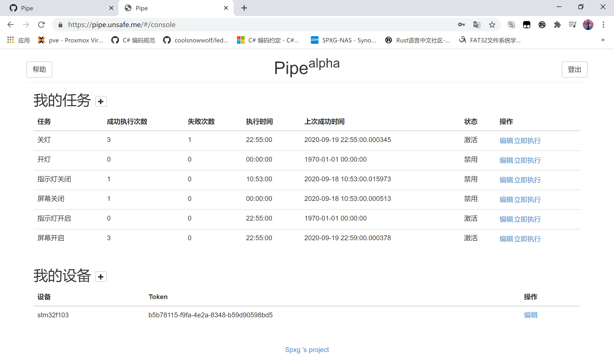Click the 登出 logout button

574,69
